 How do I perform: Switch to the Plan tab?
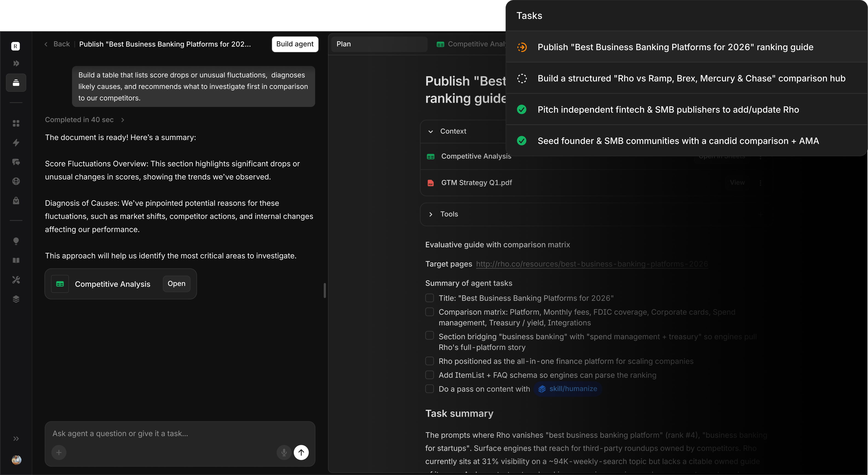(380, 44)
